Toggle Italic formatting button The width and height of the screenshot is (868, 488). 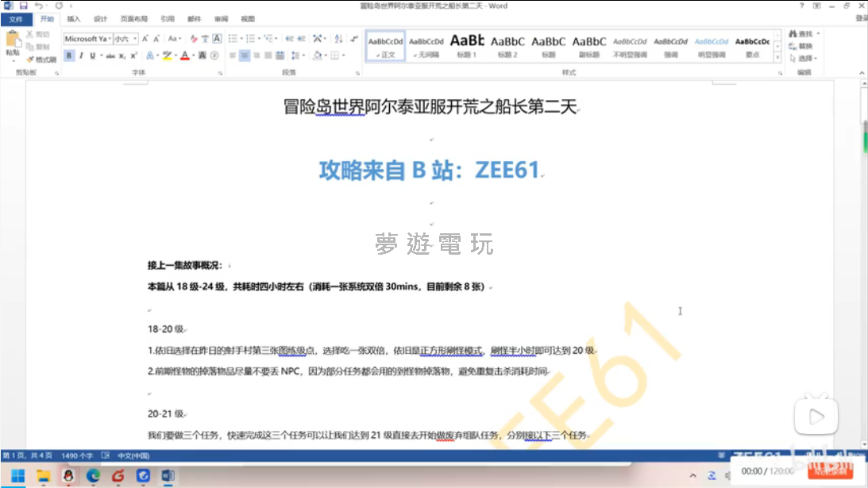point(81,56)
